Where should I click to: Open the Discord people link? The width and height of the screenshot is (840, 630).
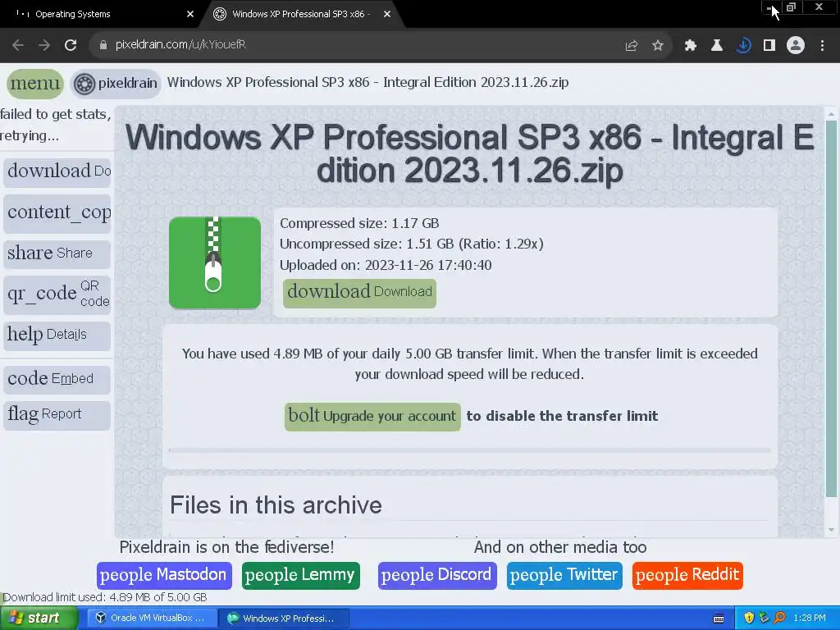pyautogui.click(x=437, y=575)
